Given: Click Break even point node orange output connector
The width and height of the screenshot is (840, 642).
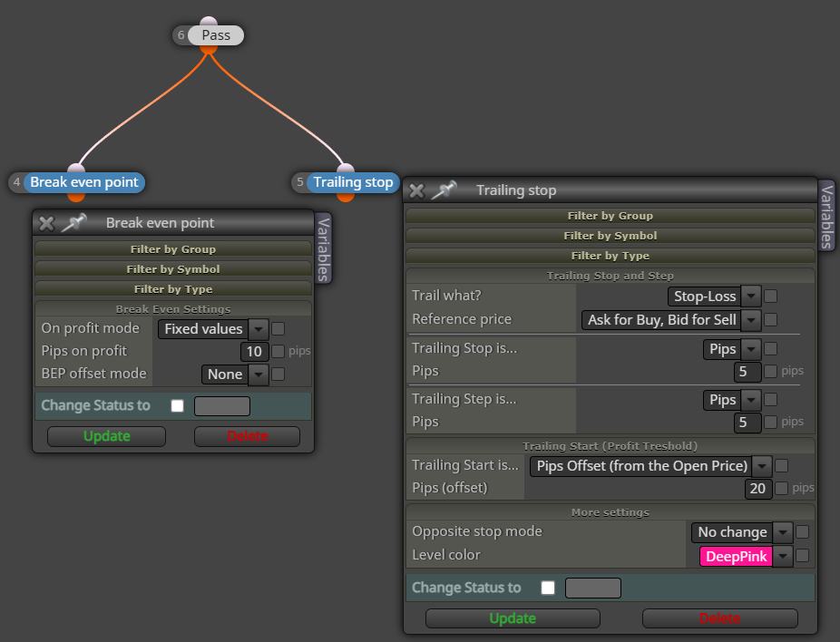Looking at the screenshot, I should pos(76,197).
